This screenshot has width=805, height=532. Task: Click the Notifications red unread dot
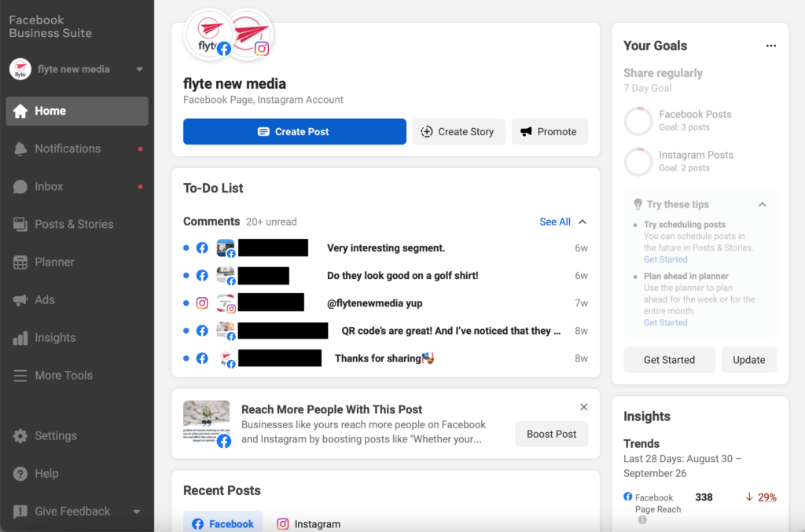click(140, 149)
